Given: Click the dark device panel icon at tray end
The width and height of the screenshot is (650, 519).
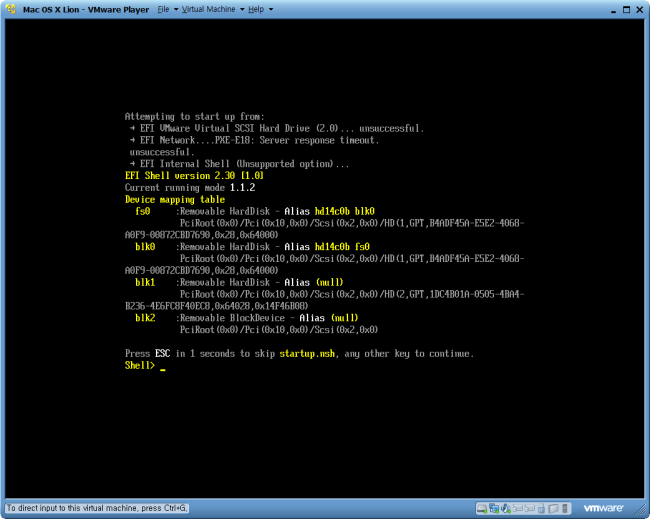Looking at the screenshot, I should pos(565,508).
